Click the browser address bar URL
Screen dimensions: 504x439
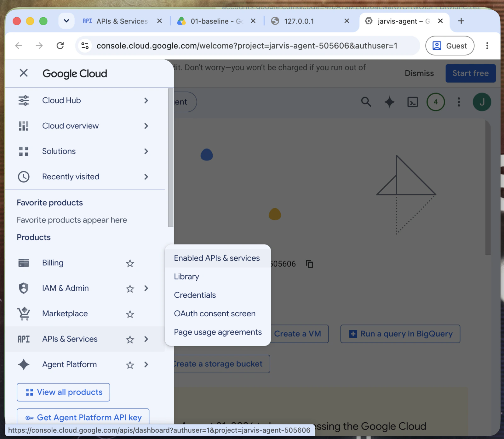[x=247, y=46]
